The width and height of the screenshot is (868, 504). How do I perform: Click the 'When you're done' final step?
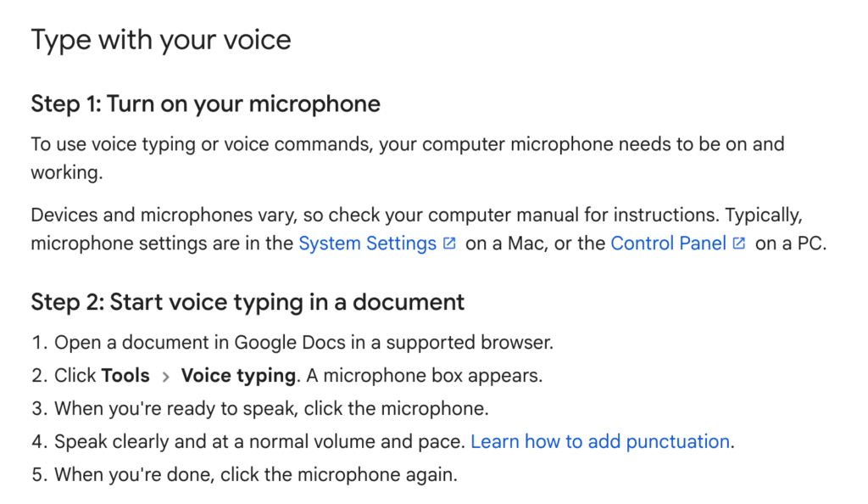[256, 474]
